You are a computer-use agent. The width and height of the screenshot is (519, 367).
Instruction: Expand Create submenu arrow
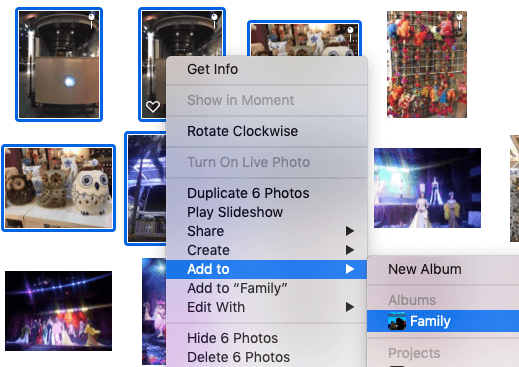coord(349,250)
